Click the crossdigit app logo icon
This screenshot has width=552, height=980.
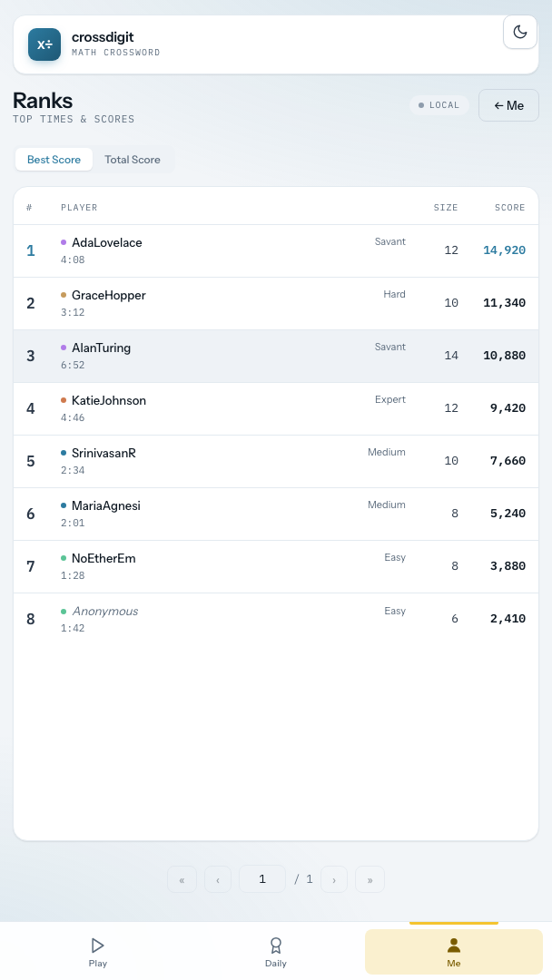point(44,44)
